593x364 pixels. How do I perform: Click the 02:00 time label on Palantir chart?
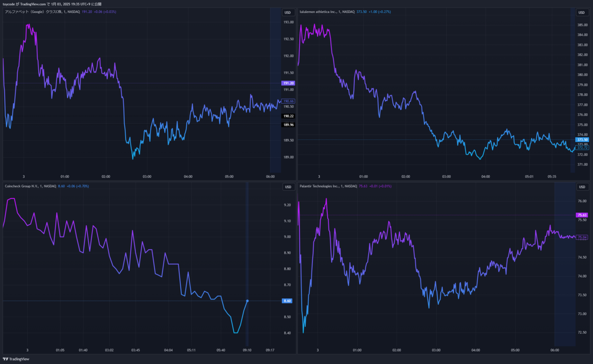(x=396, y=350)
